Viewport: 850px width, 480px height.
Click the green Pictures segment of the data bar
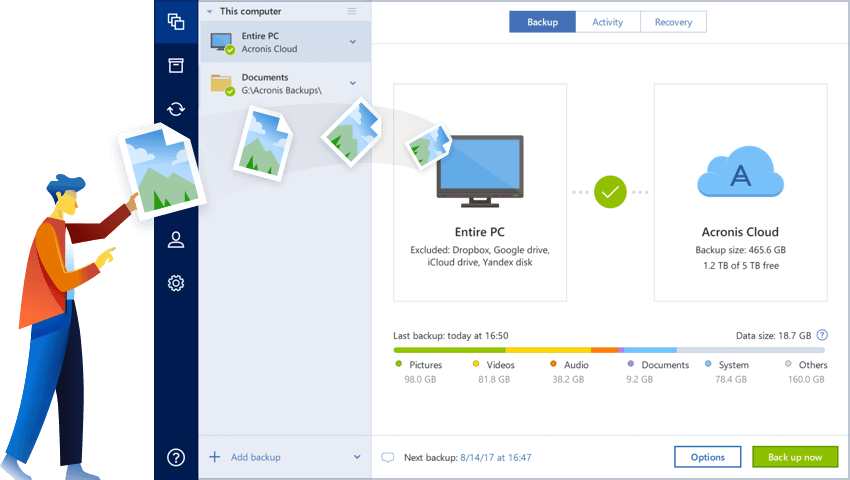(448, 350)
